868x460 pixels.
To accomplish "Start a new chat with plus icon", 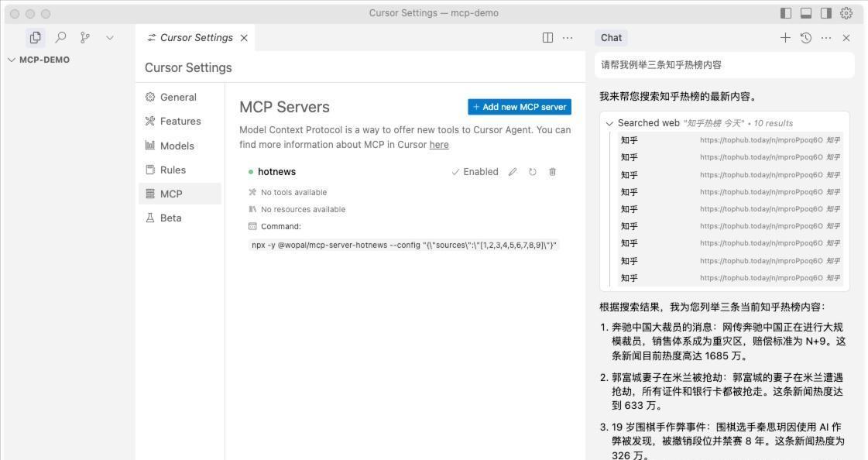I will point(785,38).
